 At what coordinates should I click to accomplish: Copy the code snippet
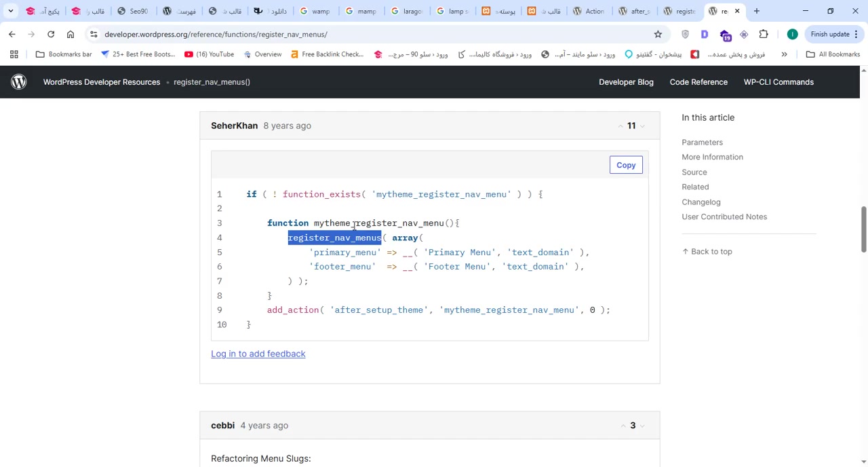pos(625,165)
